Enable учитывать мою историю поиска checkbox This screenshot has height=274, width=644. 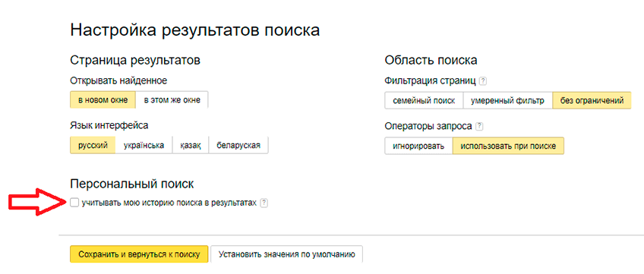[74, 203]
